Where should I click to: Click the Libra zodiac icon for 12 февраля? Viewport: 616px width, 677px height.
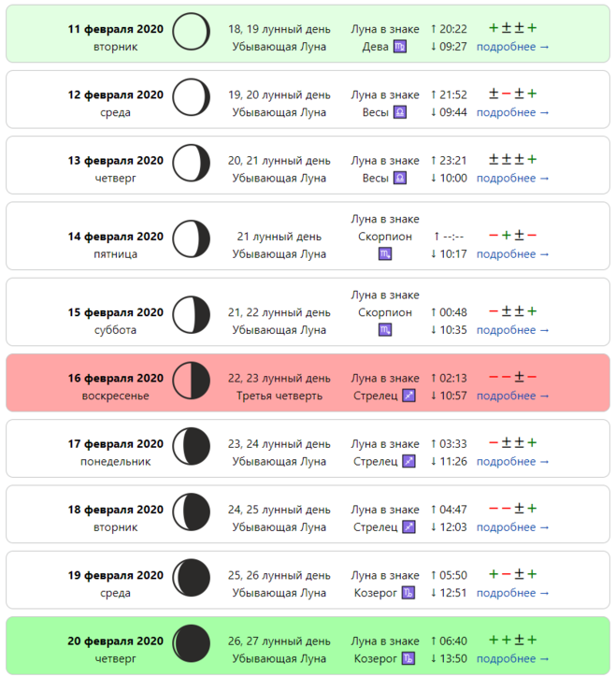coord(400,112)
